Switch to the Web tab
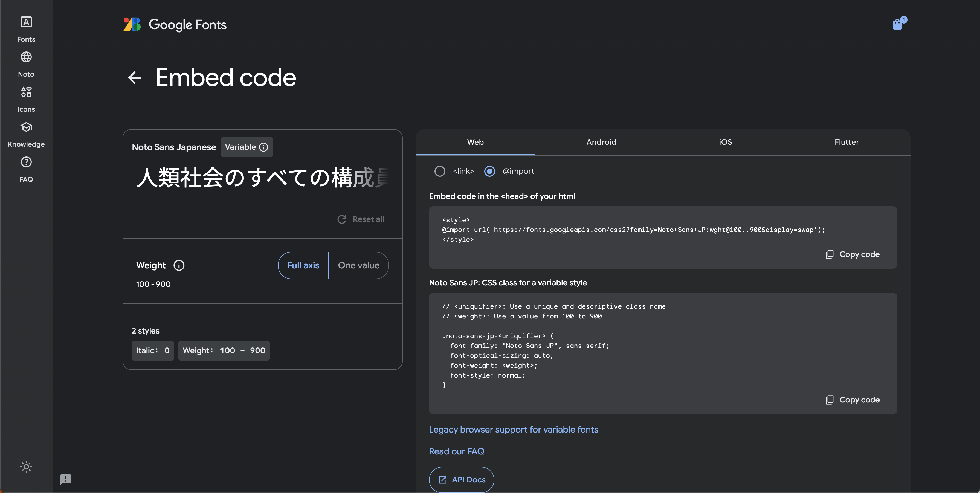Screen dimensions: 980x493 [475, 142]
